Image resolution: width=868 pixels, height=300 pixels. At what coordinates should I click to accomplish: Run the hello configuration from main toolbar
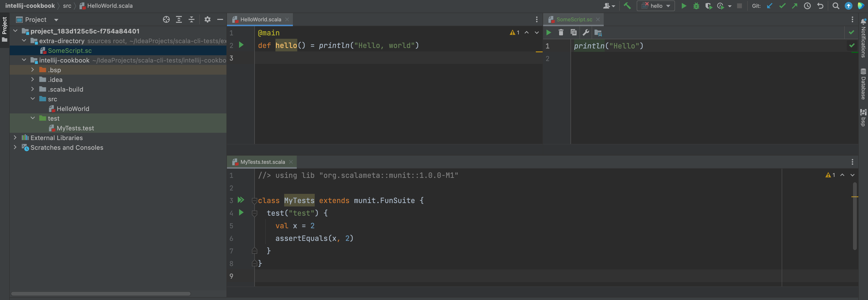684,6
